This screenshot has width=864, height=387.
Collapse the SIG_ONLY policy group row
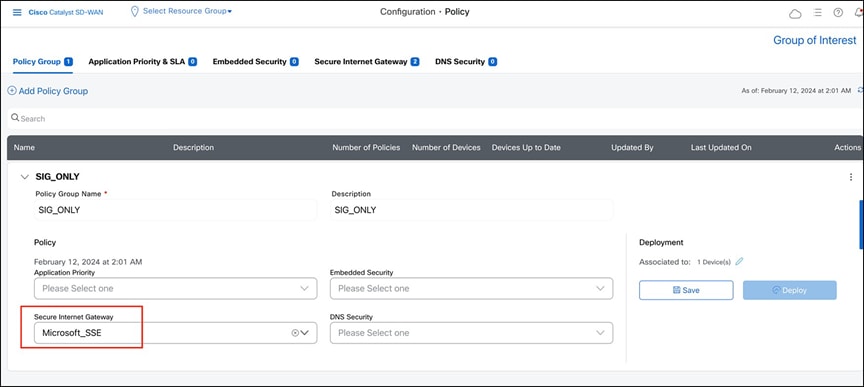click(x=24, y=177)
